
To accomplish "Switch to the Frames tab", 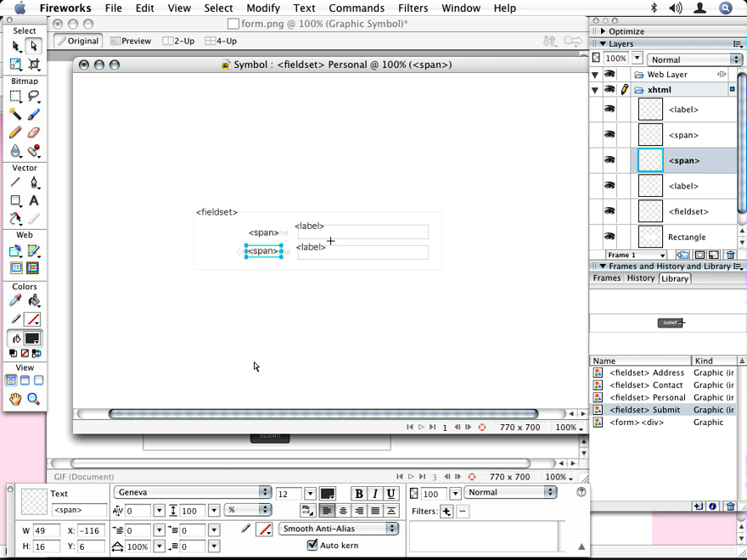I will [x=606, y=278].
